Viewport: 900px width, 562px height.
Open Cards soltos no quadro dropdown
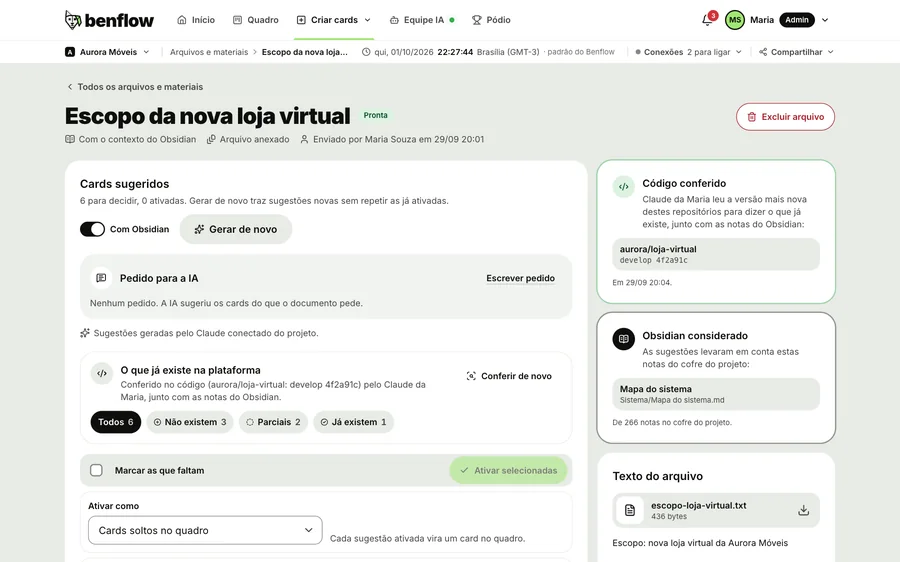205,530
